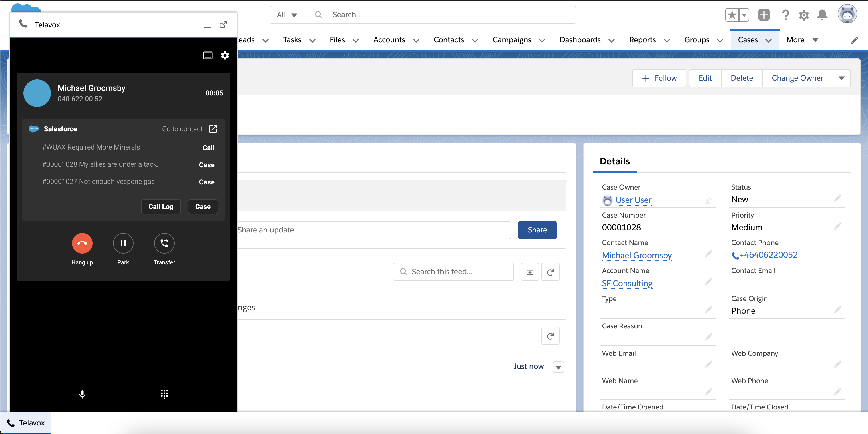Screen dimensions: 868x434
Task: Click the Go to contact icon
Action: [213, 129]
